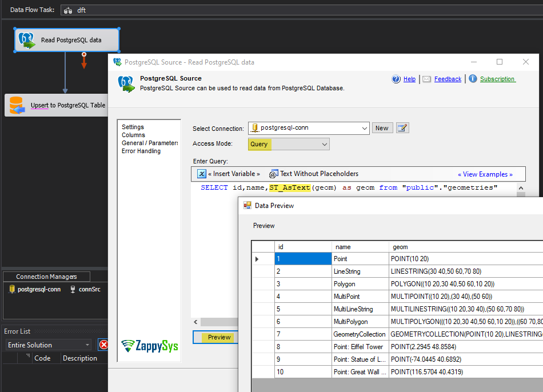543x392 pixels.
Task: Click the 'LINESTRING(30 40,50 60,70 80)' cell
Action: click(466, 271)
